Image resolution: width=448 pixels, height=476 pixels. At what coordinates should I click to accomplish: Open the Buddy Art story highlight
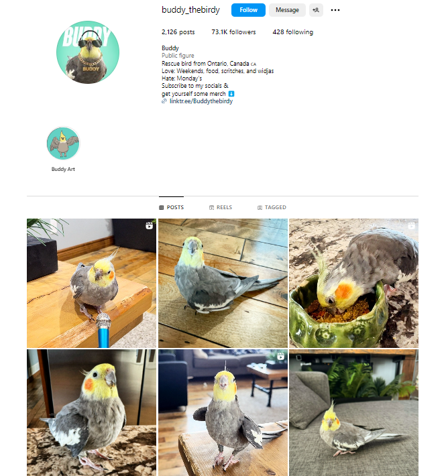pos(63,143)
